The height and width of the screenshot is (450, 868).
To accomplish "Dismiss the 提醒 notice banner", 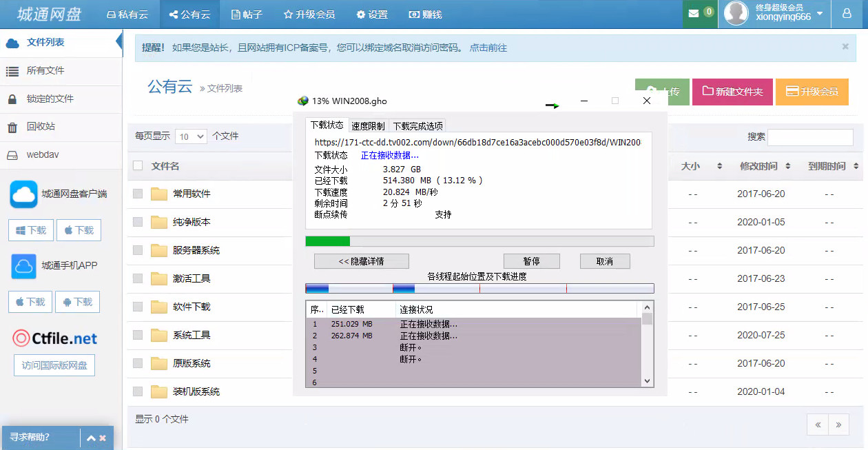I will pyautogui.click(x=845, y=47).
